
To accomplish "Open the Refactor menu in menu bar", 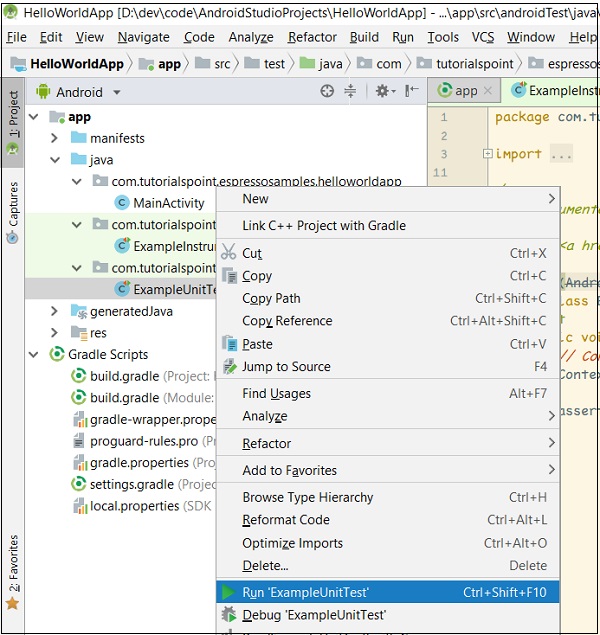I will [312, 37].
